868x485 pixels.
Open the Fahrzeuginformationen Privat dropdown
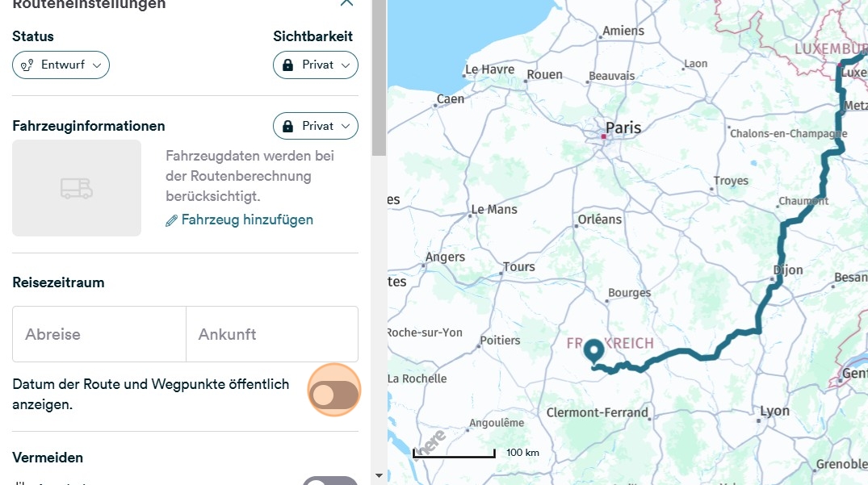[316, 127]
